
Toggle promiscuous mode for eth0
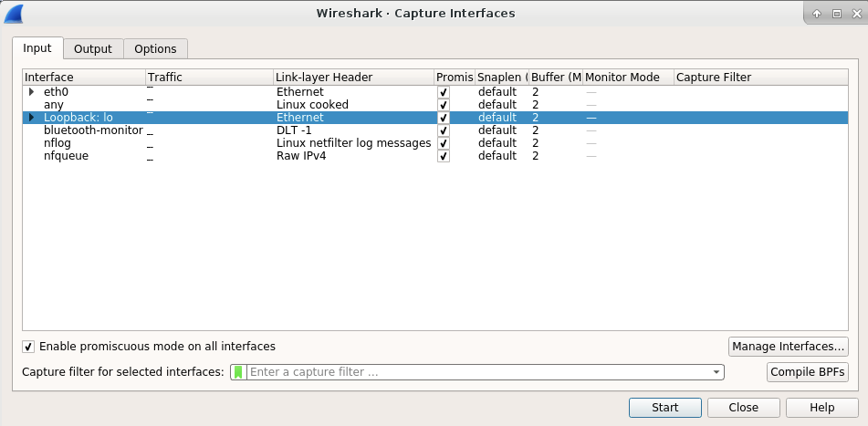[444, 92]
